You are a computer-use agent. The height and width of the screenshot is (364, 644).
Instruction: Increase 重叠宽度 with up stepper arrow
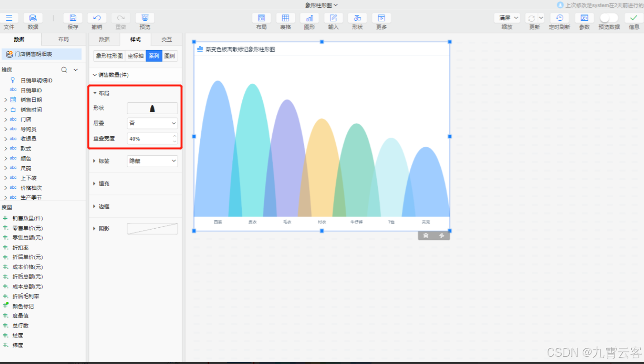tap(174, 136)
